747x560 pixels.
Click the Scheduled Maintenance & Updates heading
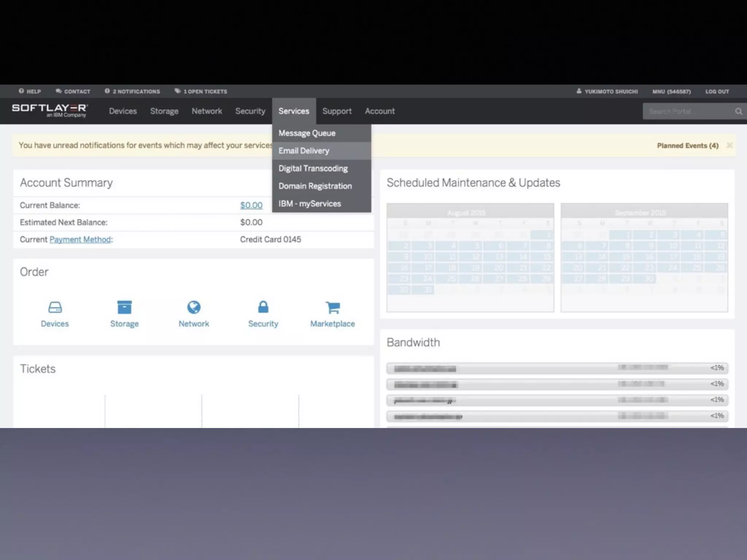[x=473, y=183]
